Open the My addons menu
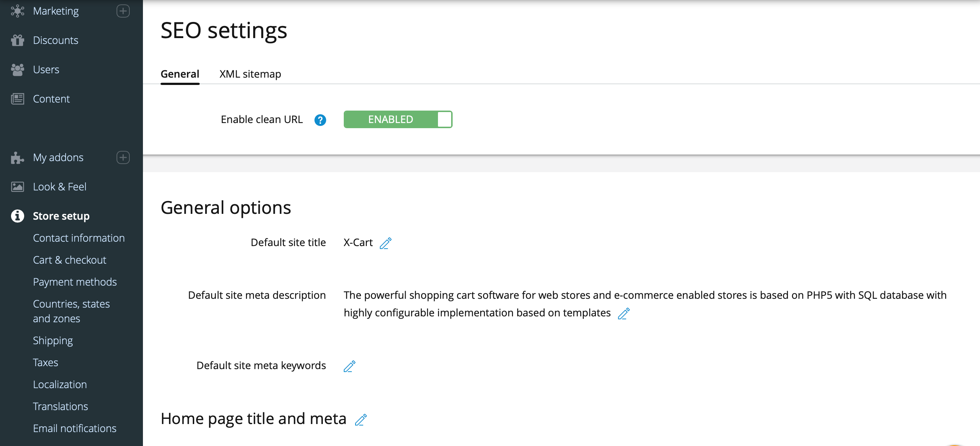This screenshot has height=446, width=980. (58, 157)
